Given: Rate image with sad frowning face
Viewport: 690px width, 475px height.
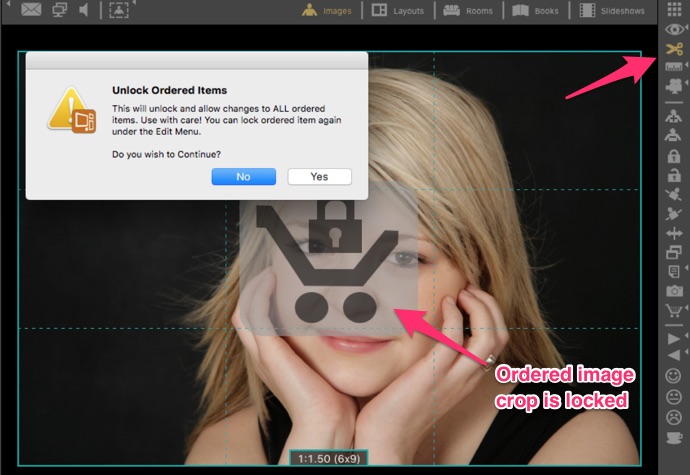Looking at the screenshot, I should [x=674, y=416].
